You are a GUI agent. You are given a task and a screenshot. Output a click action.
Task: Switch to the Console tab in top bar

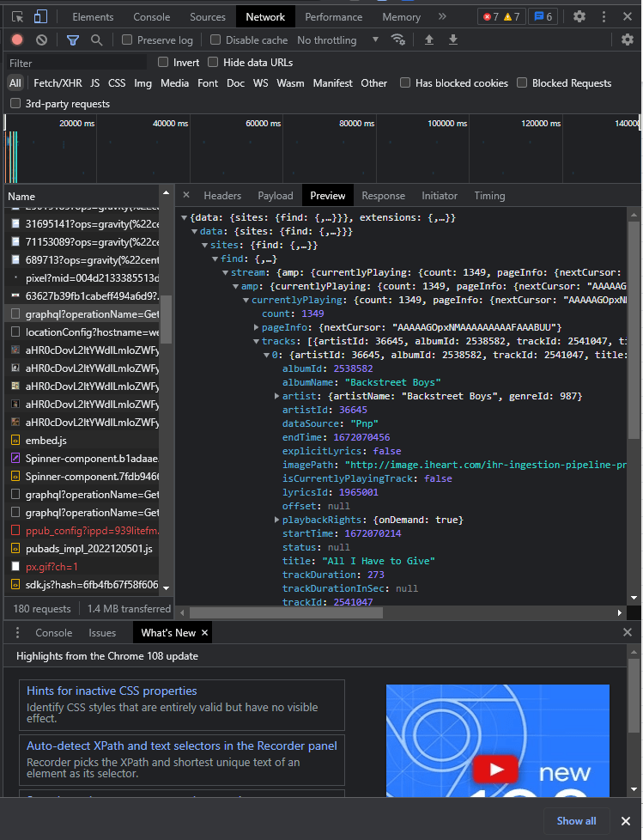pyautogui.click(x=151, y=17)
